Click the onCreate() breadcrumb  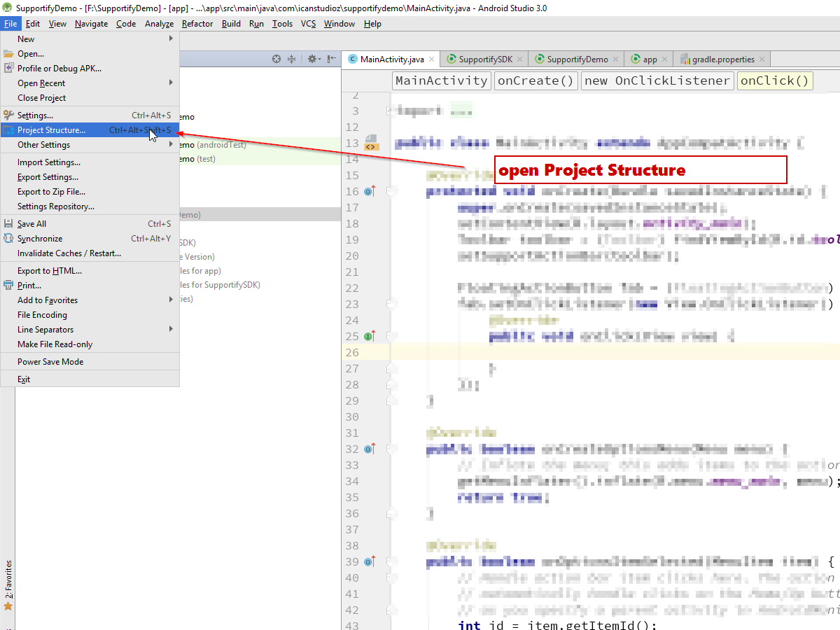pyautogui.click(x=535, y=80)
